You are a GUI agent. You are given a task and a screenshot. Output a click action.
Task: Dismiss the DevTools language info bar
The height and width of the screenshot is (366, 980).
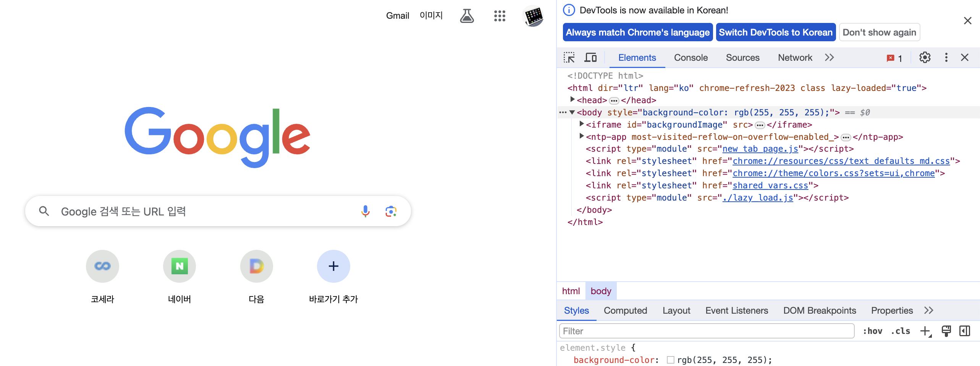[x=967, y=21]
